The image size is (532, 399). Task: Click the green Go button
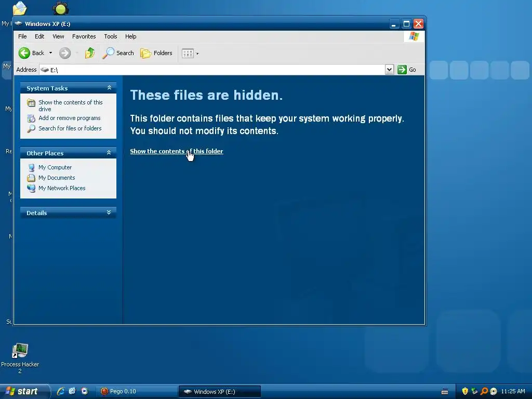(x=407, y=70)
